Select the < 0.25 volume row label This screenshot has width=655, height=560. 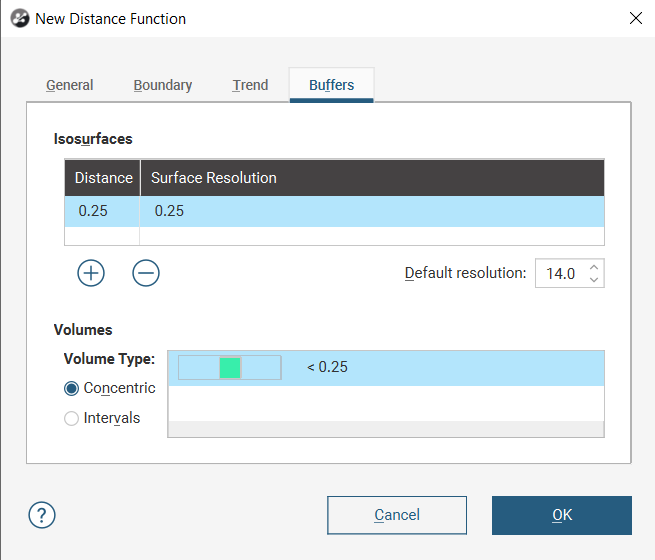(x=327, y=367)
